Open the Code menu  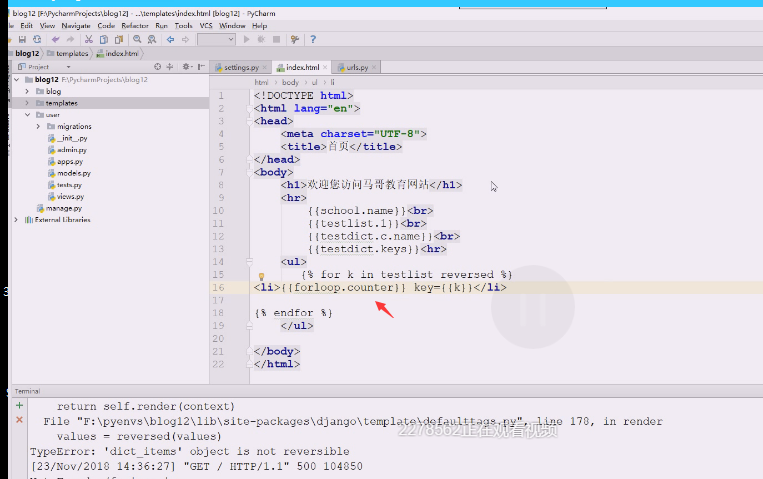(x=106, y=26)
